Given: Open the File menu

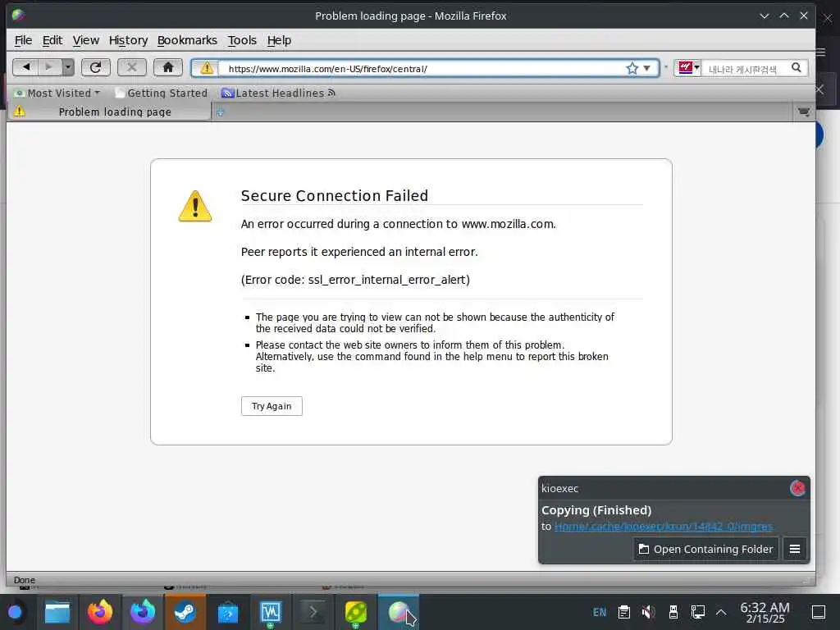Looking at the screenshot, I should click(23, 40).
